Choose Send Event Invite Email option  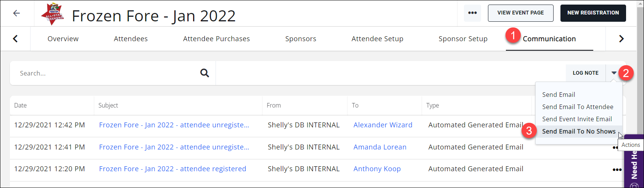(x=577, y=119)
